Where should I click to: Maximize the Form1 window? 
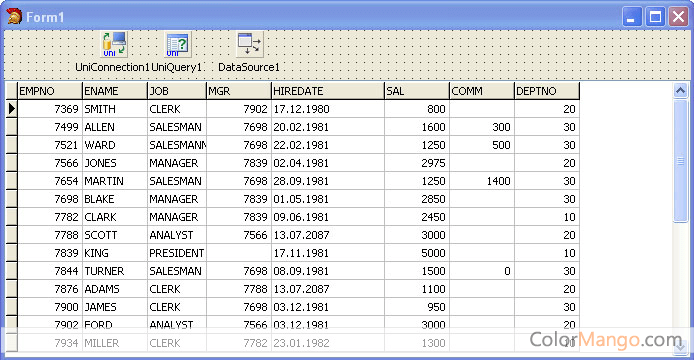655,17
